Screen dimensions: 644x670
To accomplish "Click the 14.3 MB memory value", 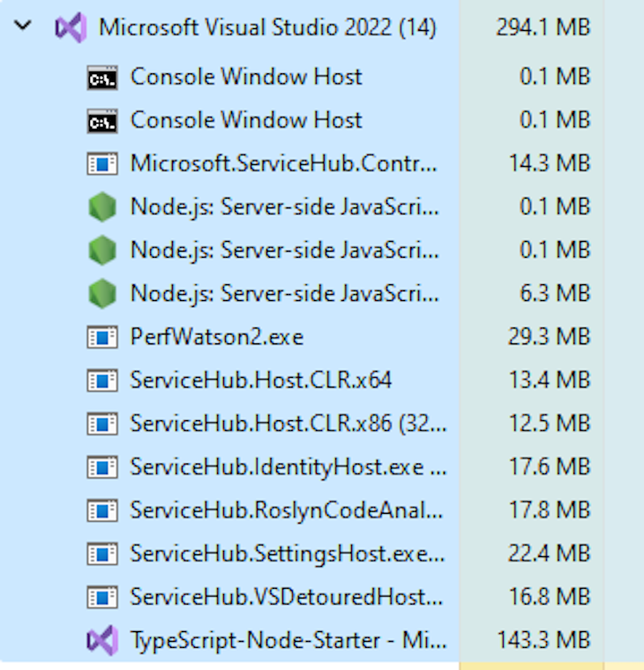I will pos(550,163).
